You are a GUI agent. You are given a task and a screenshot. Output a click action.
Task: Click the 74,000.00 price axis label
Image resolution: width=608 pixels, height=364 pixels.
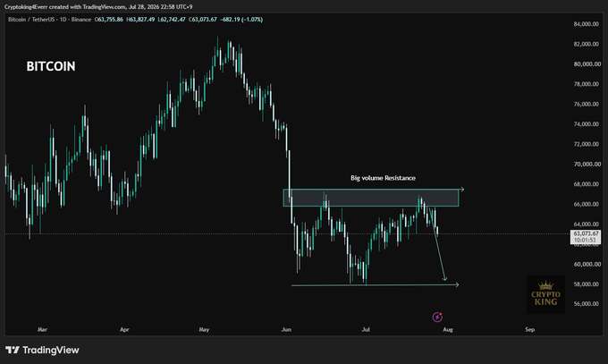click(587, 124)
